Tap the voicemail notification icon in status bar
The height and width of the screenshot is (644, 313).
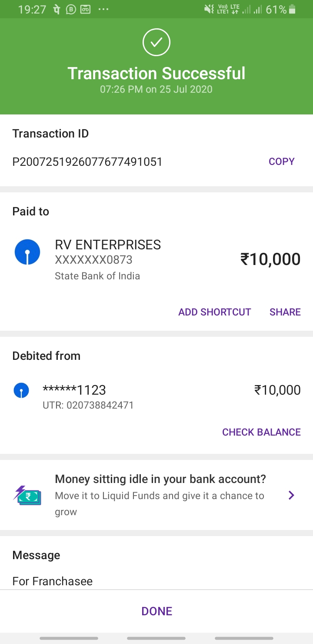(85, 9)
